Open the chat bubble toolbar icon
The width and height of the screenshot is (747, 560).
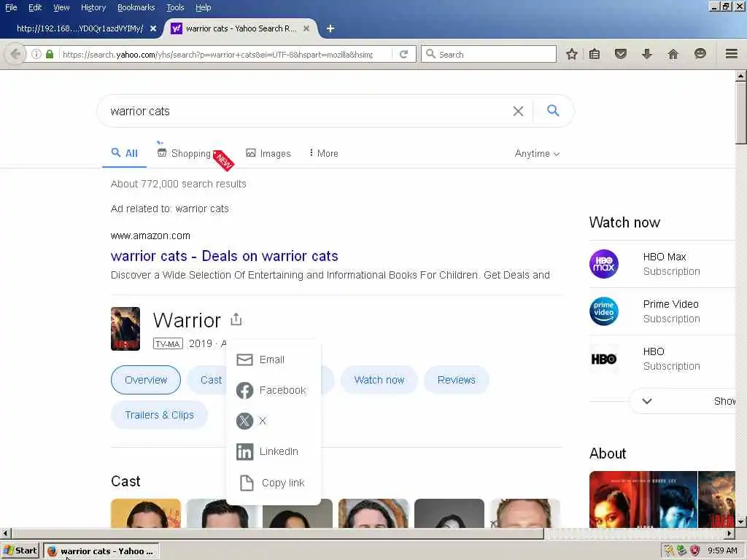[700, 54]
